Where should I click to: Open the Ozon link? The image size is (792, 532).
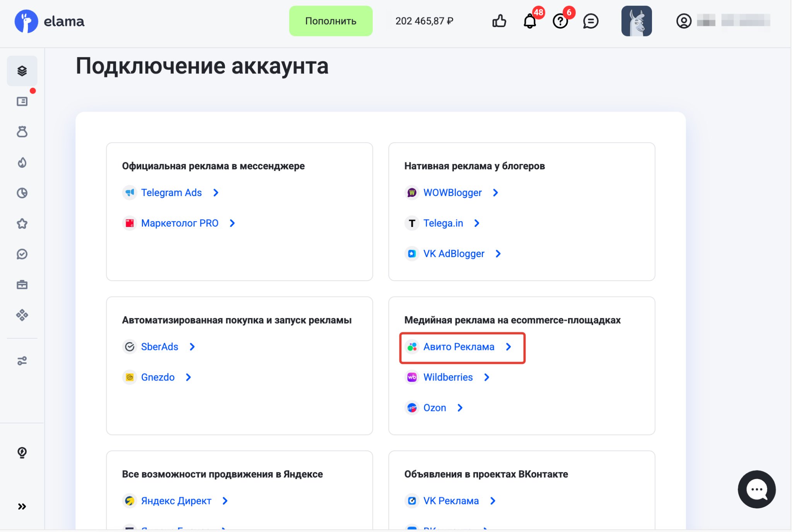click(435, 408)
